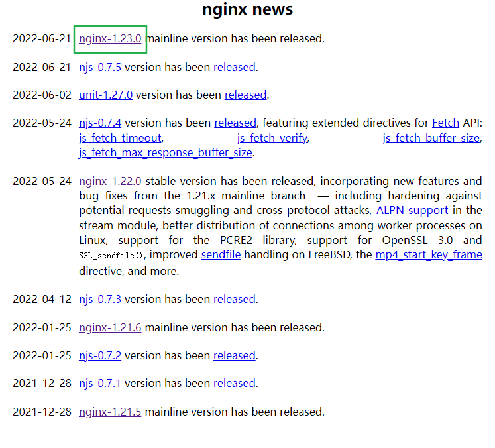Open the njs-0.7.3 link
This screenshot has height=448, width=495.
tap(100, 299)
